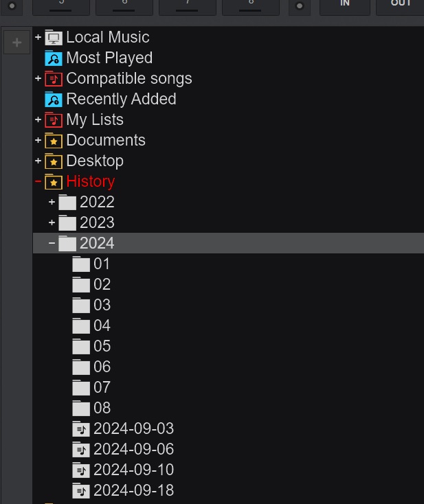This screenshot has height=504, width=424.
Task: Select the My Lists red folder icon
Action: tap(54, 120)
